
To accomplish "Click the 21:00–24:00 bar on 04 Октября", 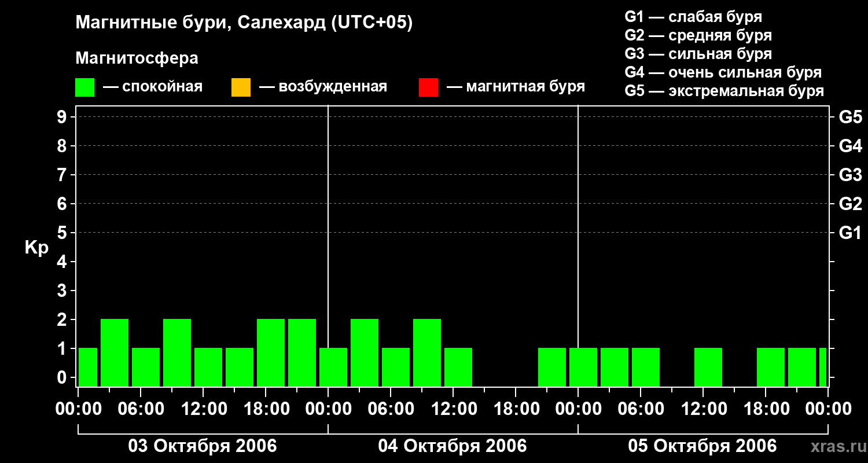I will 552,367.
